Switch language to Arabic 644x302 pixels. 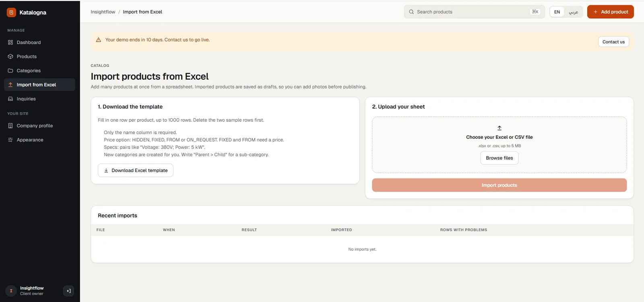[x=574, y=12]
